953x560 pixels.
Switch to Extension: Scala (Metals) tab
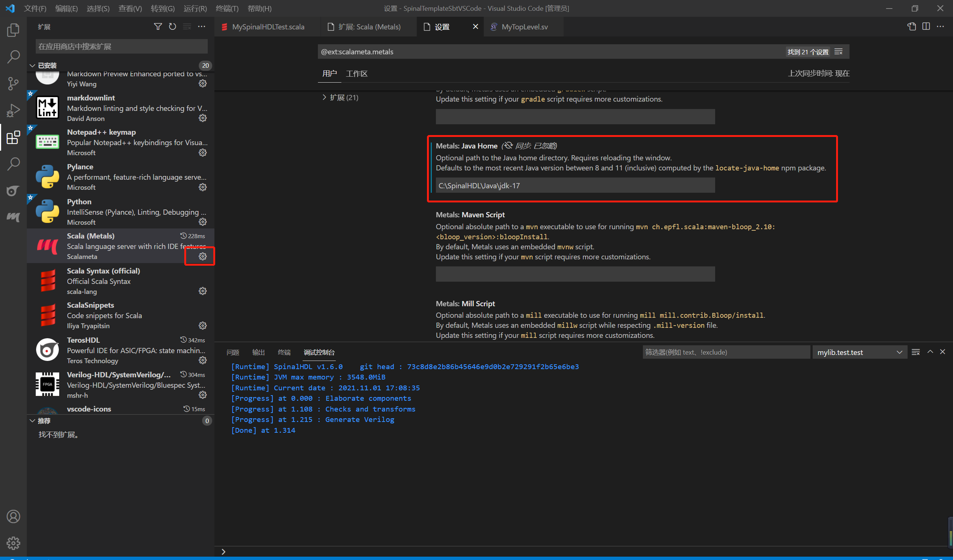click(x=369, y=27)
